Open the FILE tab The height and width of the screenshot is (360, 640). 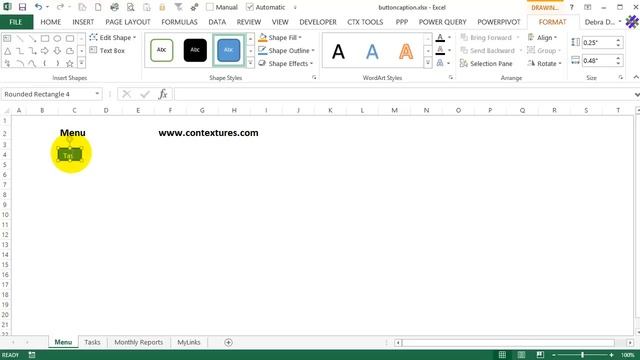16,22
